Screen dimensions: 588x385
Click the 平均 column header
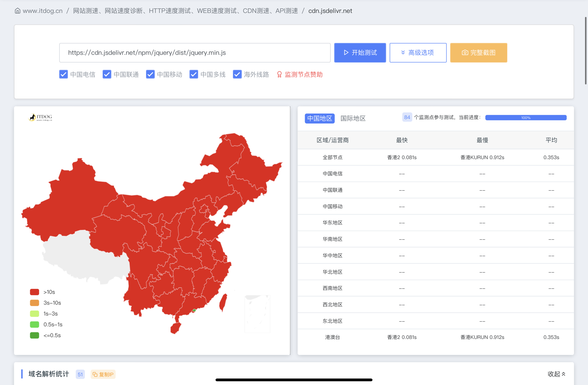[551, 140]
